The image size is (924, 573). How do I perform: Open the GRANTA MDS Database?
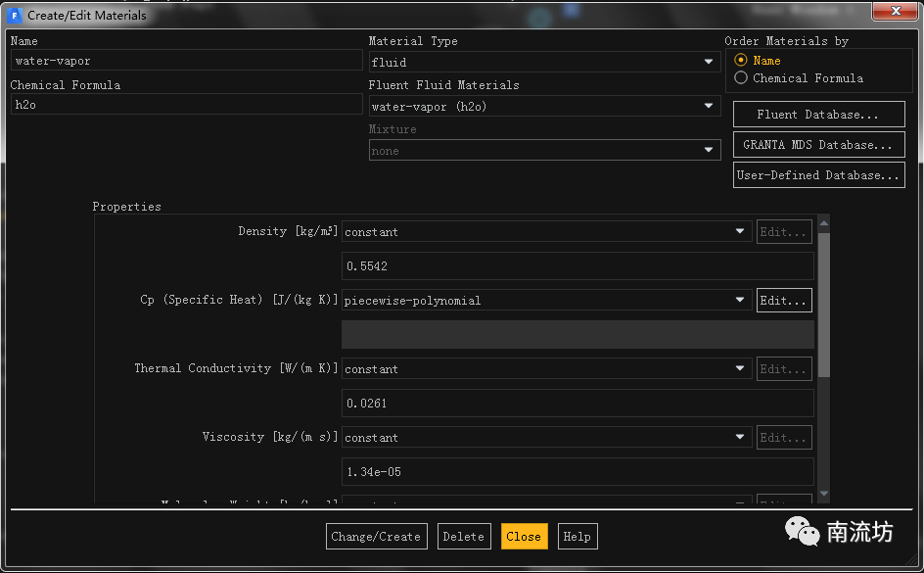818,145
